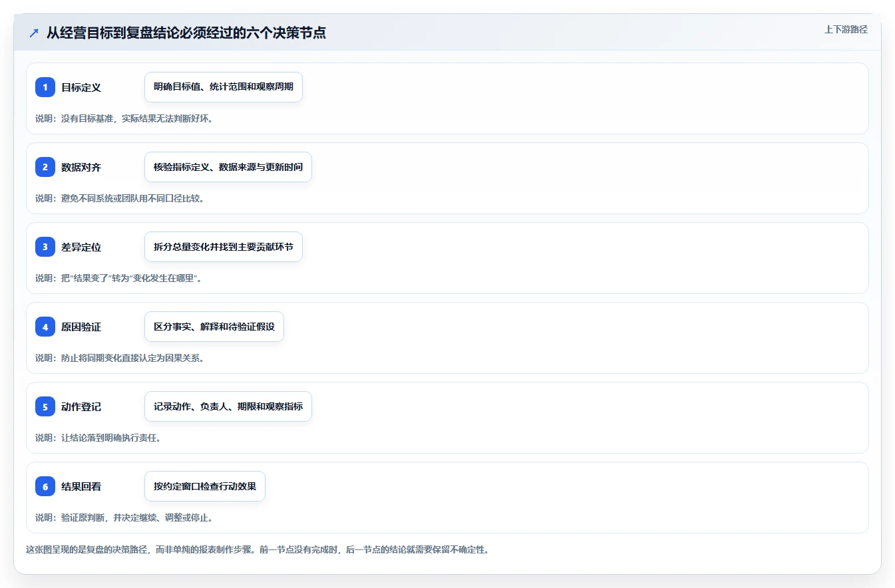
Task: Click the note about 变化发生在哪里
Action: [118, 278]
